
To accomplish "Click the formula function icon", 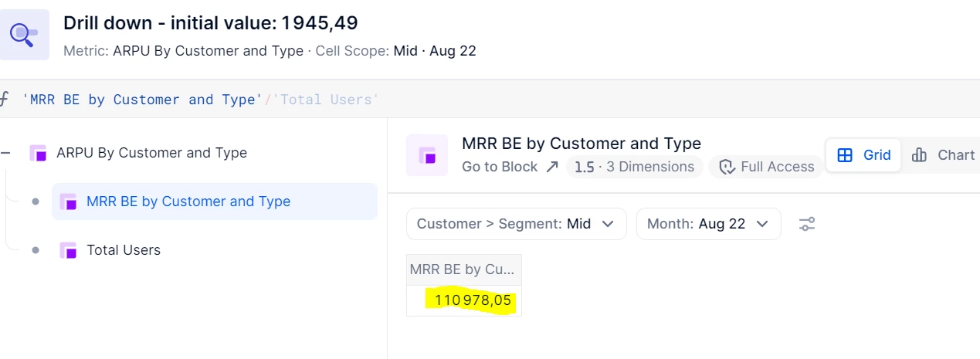I will click(x=5, y=100).
